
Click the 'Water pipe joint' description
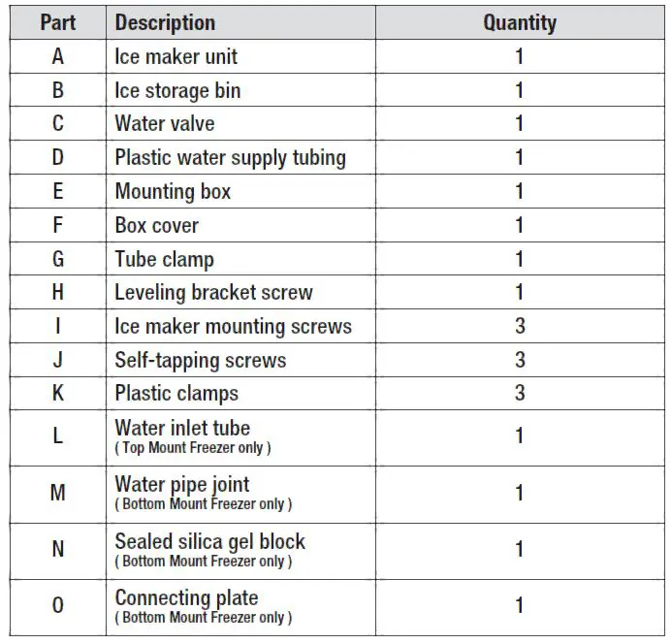point(182,484)
